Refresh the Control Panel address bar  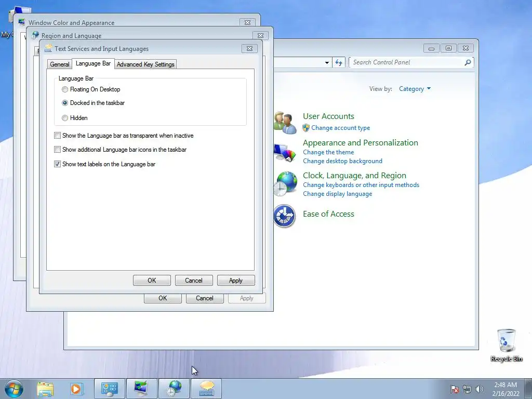339,62
